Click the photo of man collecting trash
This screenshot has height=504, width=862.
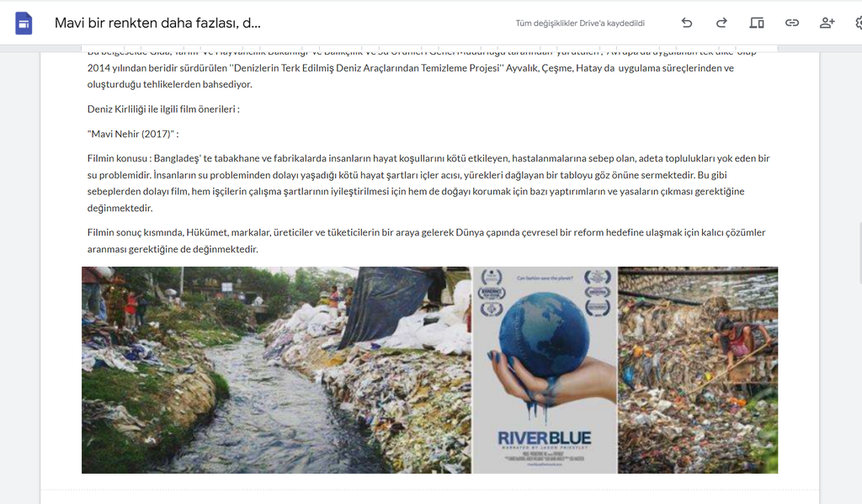[698, 370]
